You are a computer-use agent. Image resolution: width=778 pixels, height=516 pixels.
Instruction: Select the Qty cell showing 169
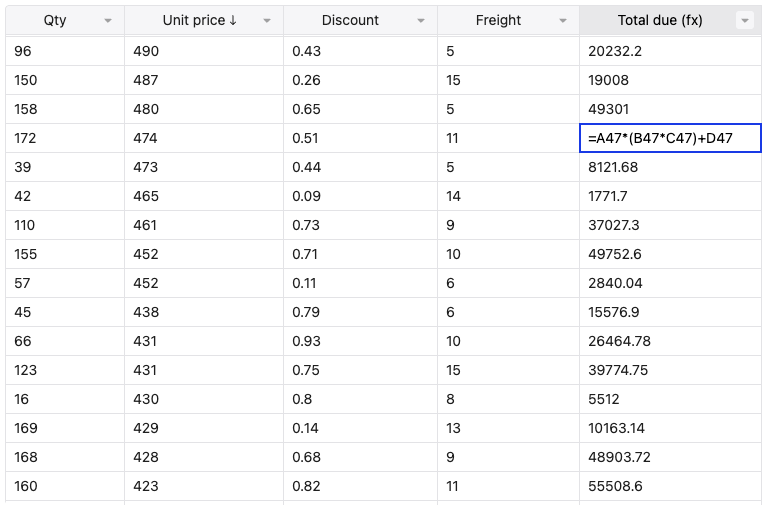[x=65, y=428]
